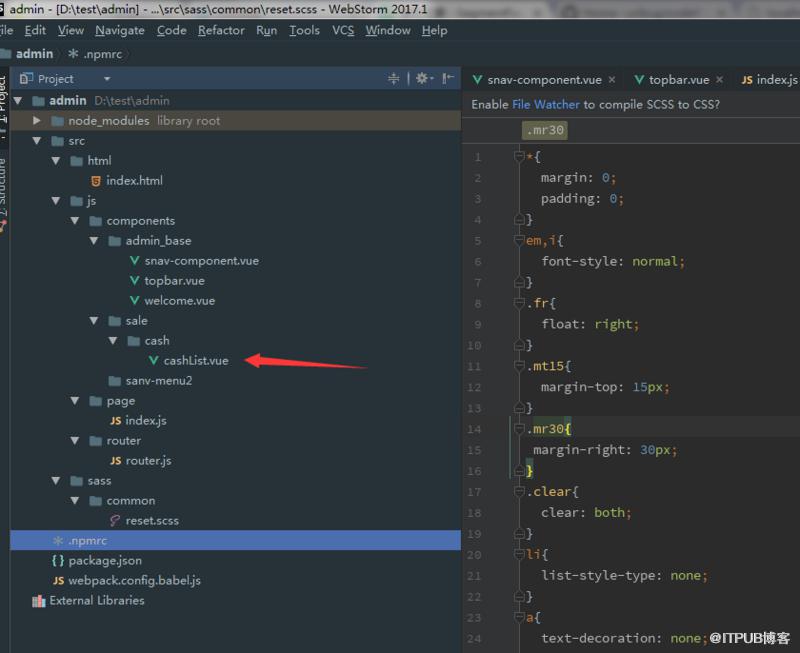The width and height of the screenshot is (800, 653).
Task: Click the scroll from source icon
Action: click(393, 79)
